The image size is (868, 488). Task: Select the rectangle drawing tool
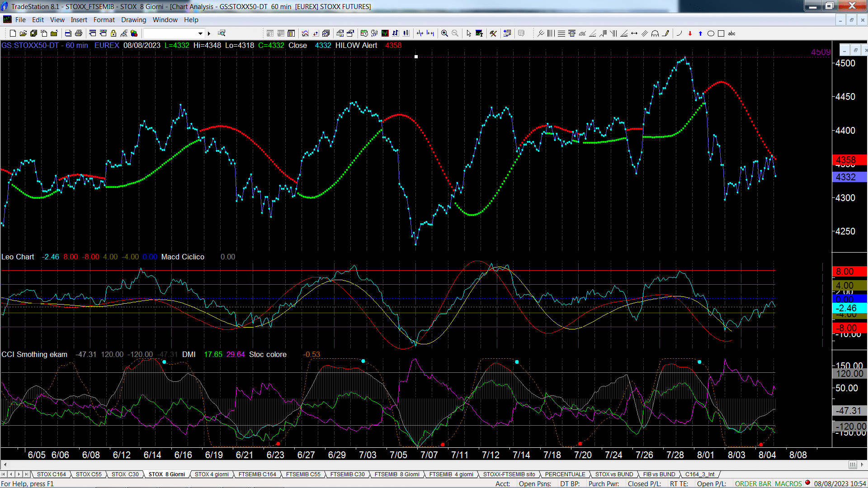click(x=721, y=33)
